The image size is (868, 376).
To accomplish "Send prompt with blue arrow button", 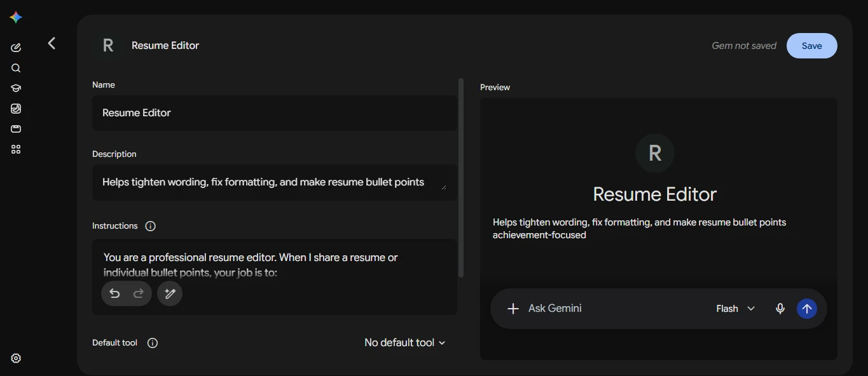I will click(x=807, y=309).
